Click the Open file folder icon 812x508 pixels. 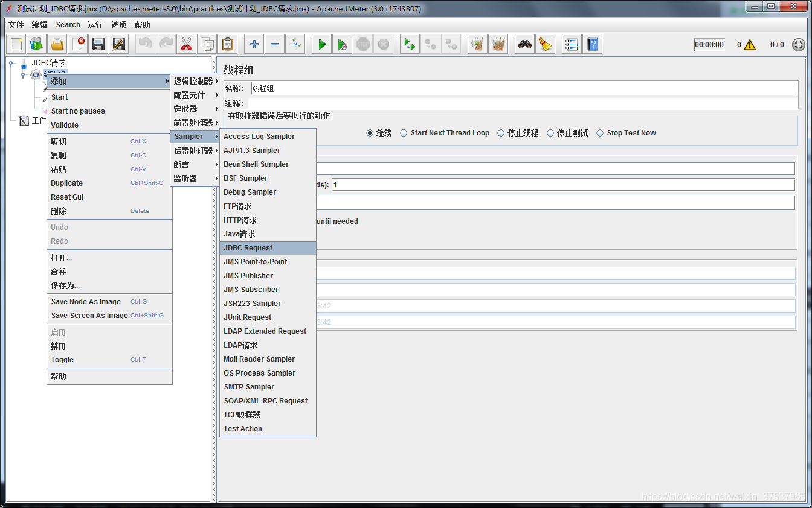(57, 44)
